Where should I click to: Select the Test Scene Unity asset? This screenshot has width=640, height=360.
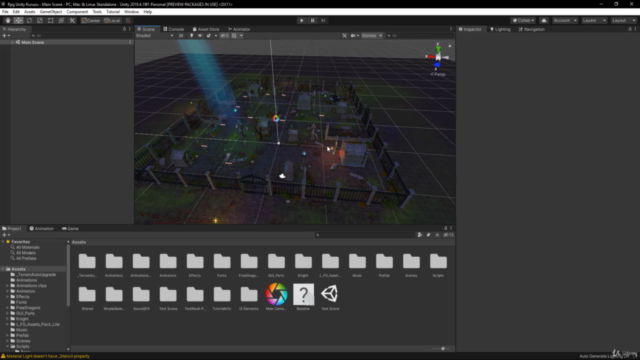(330, 297)
